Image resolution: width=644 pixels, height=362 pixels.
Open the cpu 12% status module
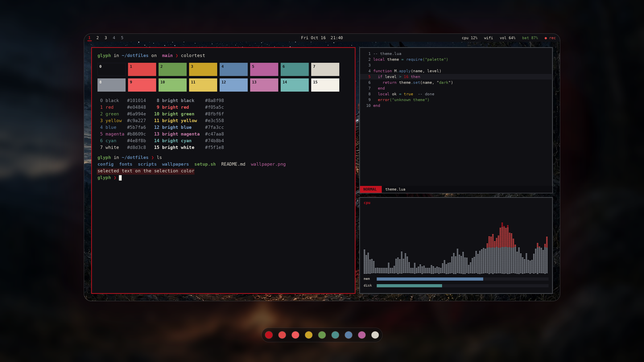click(x=469, y=38)
